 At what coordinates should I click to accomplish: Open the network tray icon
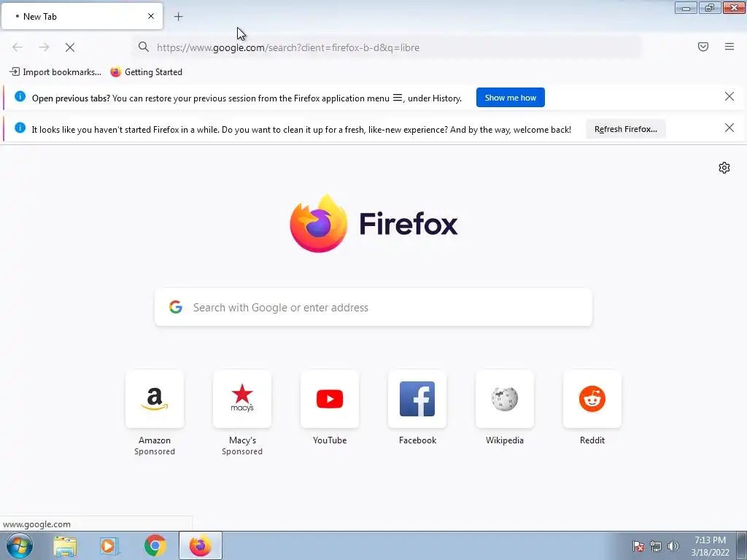tap(656, 546)
